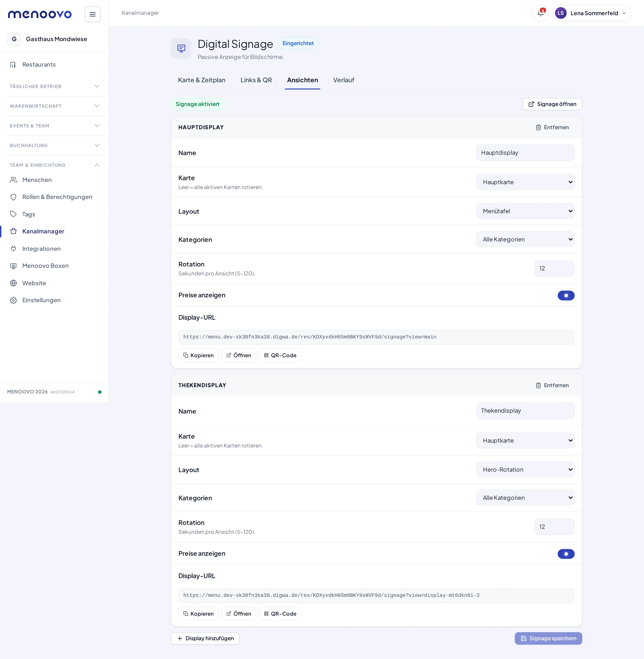Click Öffnen under the Hauptdisplay URL
644x659 pixels.
(x=239, y=355)
